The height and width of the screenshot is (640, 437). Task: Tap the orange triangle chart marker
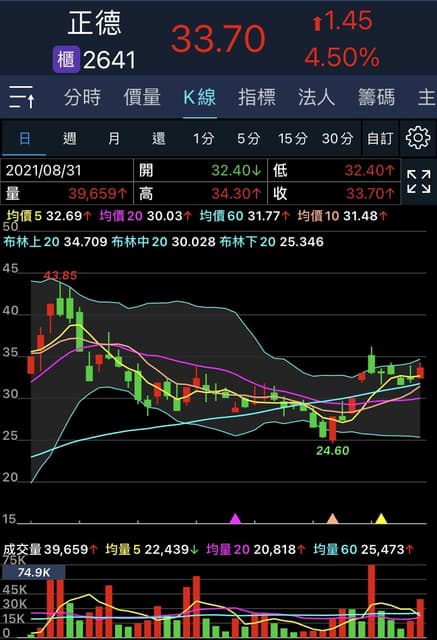click(x=333, y=518)
